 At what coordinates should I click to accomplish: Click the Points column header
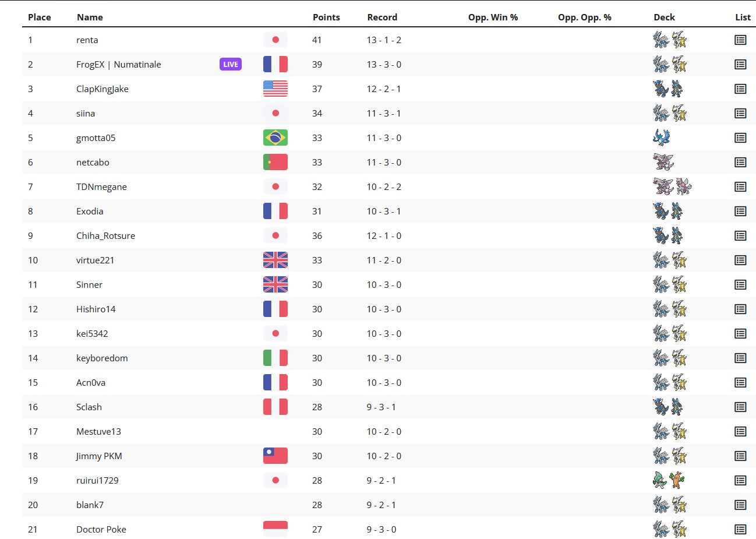326,17
